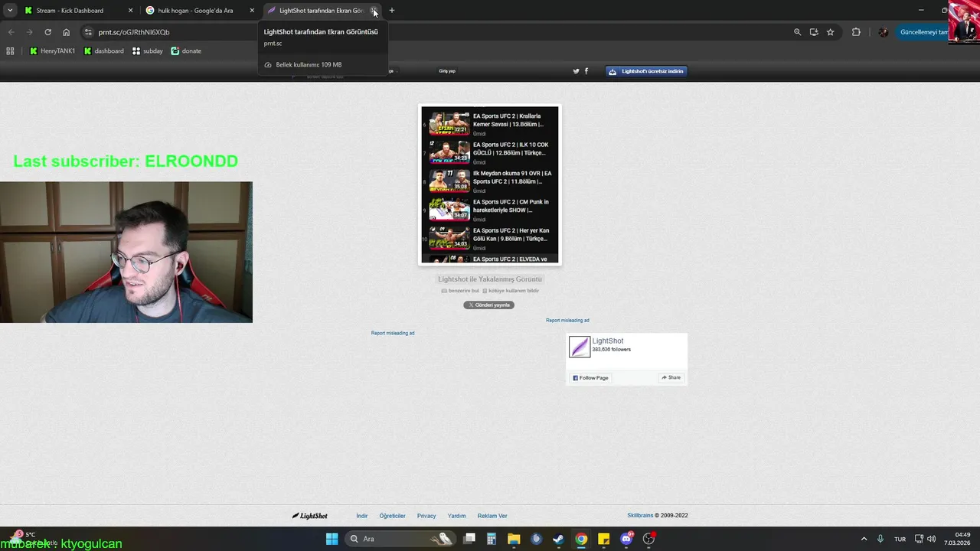Click the left Report misleading ad link
This screenshot has height=551, width=980.
pos(393,333)
